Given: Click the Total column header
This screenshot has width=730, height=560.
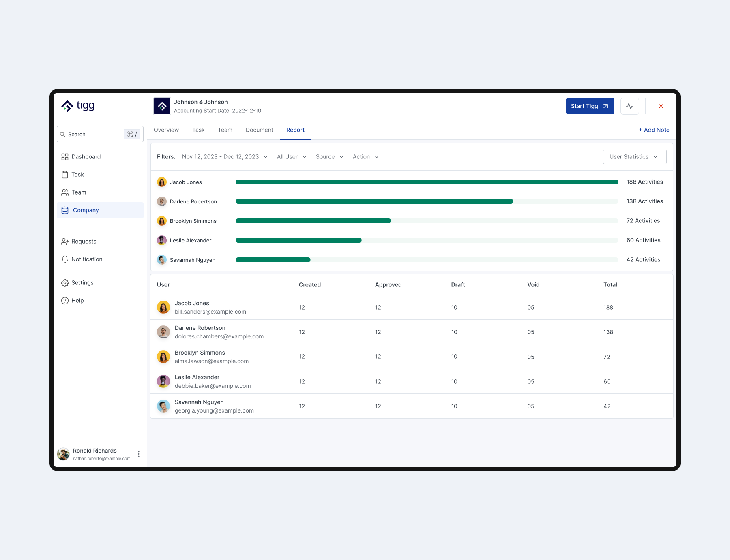Looking at the screenshot, I should pyautogui.click(x=610, y=285).
